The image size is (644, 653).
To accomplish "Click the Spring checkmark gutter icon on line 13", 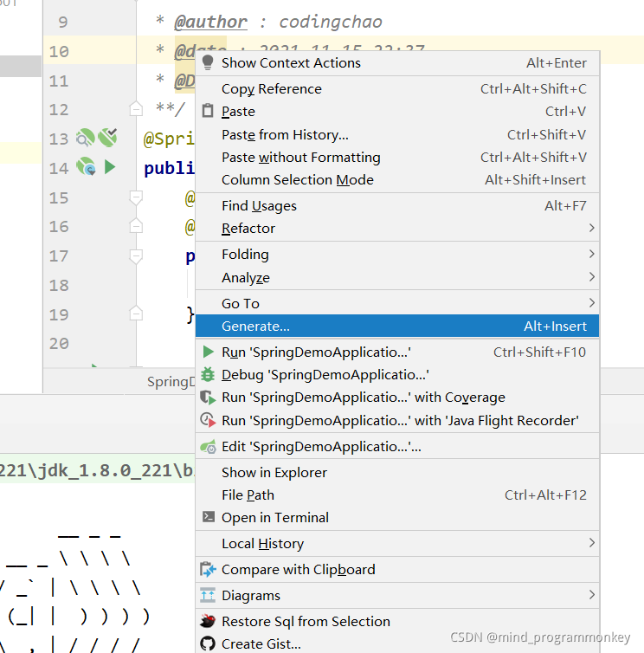I will [108, 138].
